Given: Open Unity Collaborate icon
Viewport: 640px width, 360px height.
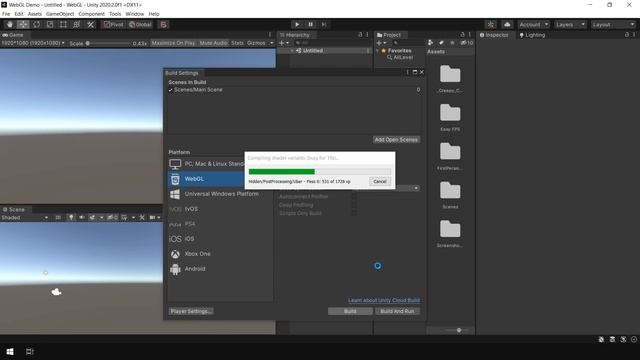Looking at the screenshot, I should 491,24.
